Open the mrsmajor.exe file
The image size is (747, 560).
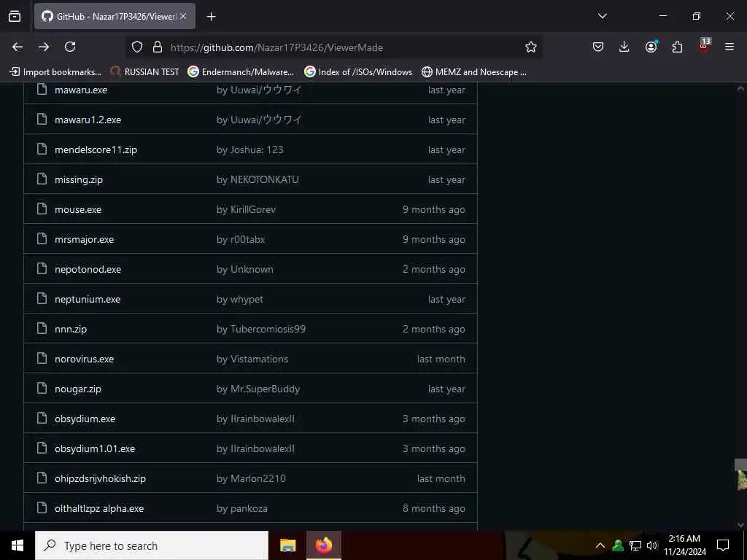[x=85, y=239]
